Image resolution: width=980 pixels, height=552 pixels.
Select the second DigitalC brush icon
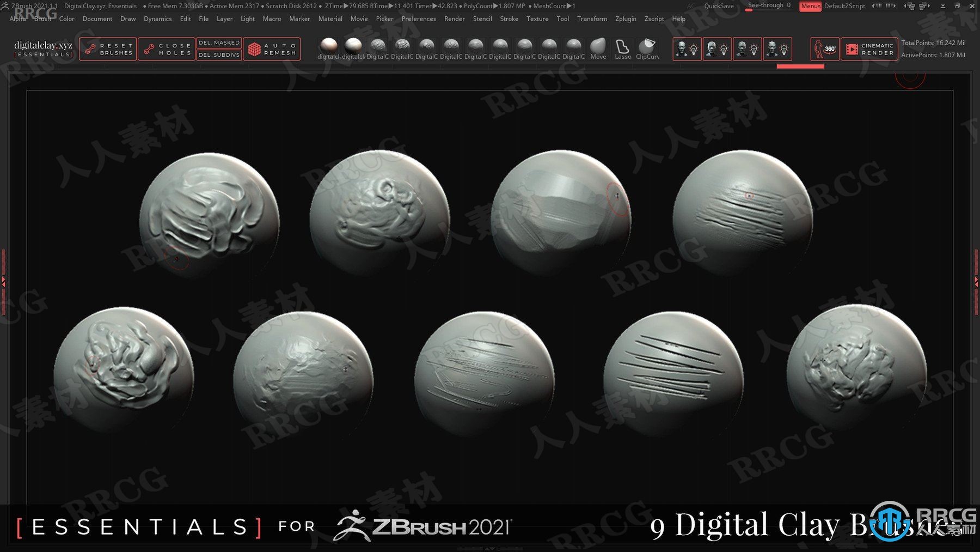point(402,49)
